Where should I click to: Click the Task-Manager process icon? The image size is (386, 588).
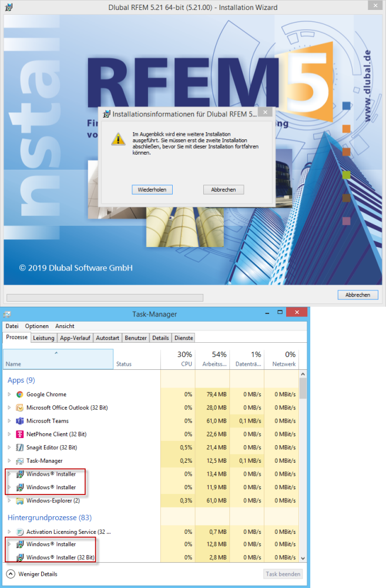point(20,461)
